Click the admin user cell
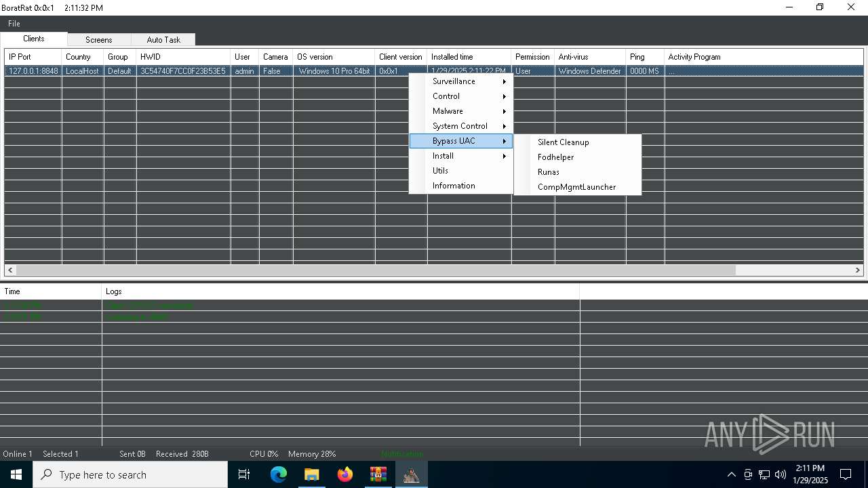This screenshot has width=868, height=488. pyautogui.click(x=245, y=71)
